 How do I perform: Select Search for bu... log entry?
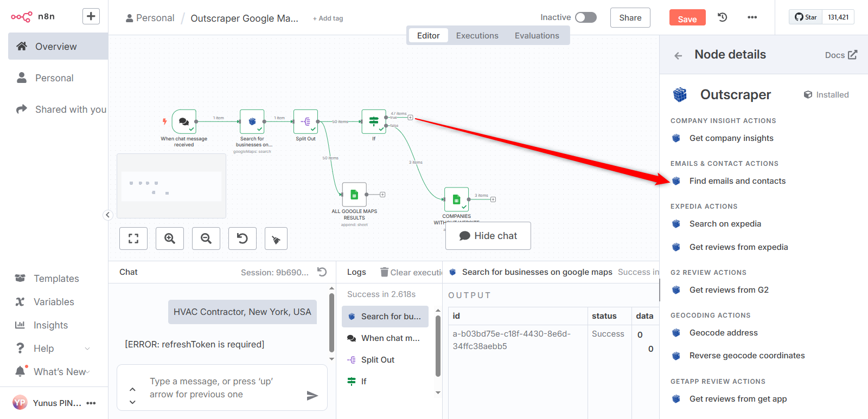[385, 317]
